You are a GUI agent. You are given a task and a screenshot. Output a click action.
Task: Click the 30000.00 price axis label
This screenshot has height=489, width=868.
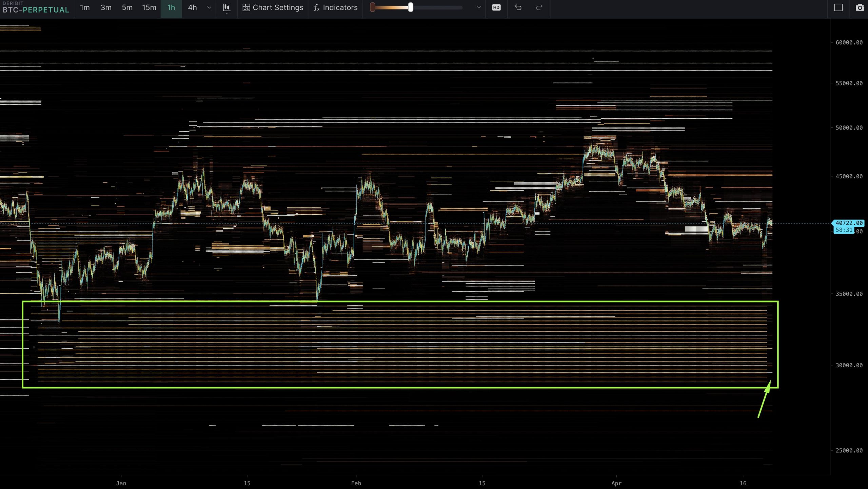[849, 365]
